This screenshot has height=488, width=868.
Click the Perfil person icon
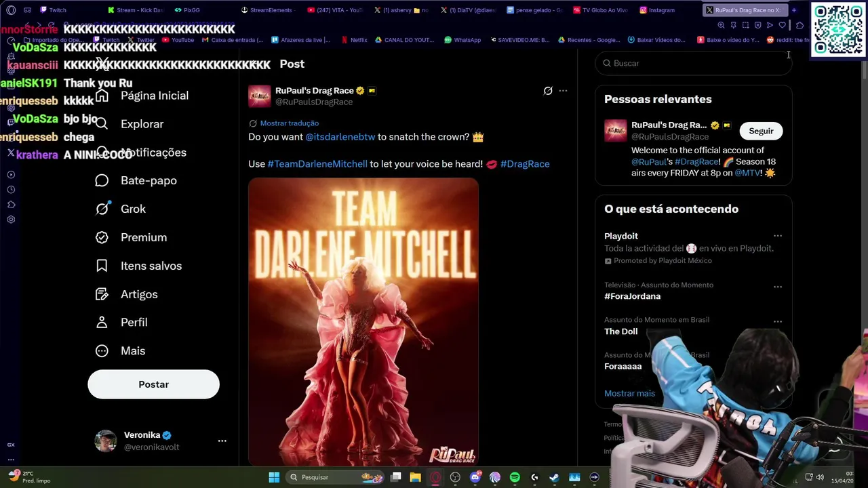click(102, 323)
